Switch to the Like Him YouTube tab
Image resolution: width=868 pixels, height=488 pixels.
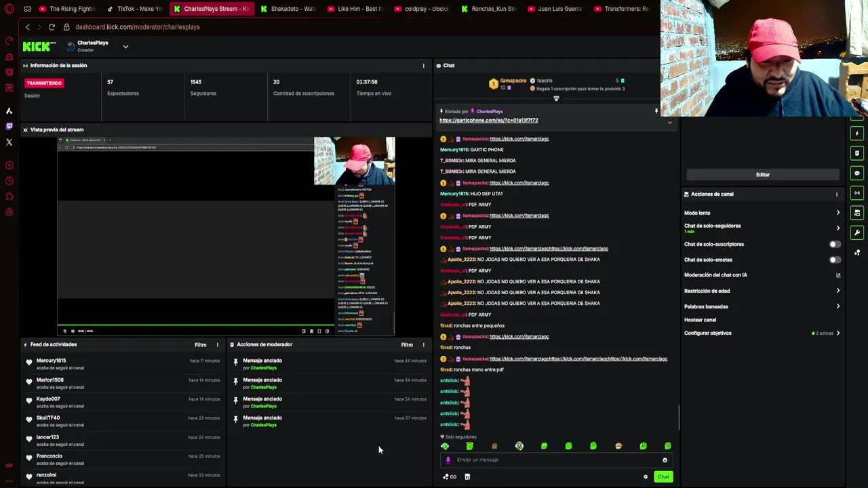pyautogui.click(x=355, y=9)
